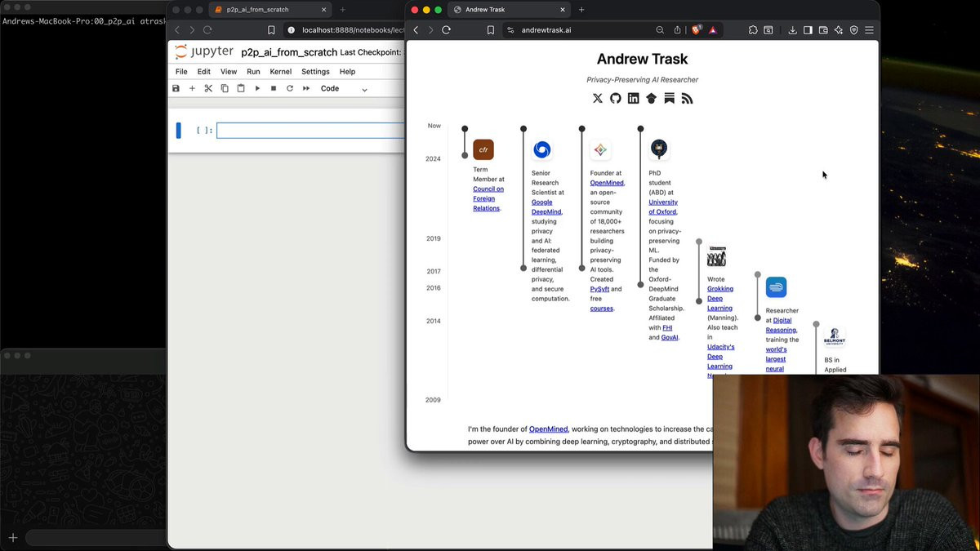
Task: Open Jupyter Run menu
Action: click(253, 72)
